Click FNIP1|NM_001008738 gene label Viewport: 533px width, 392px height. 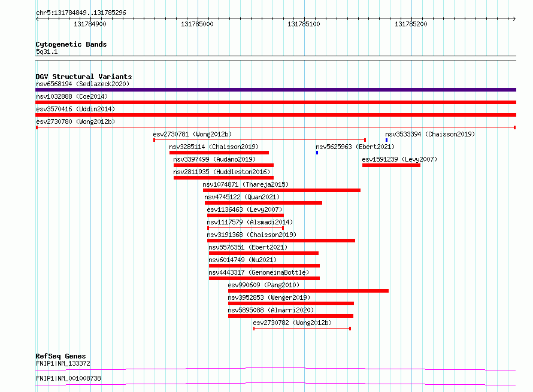[68, 378]
